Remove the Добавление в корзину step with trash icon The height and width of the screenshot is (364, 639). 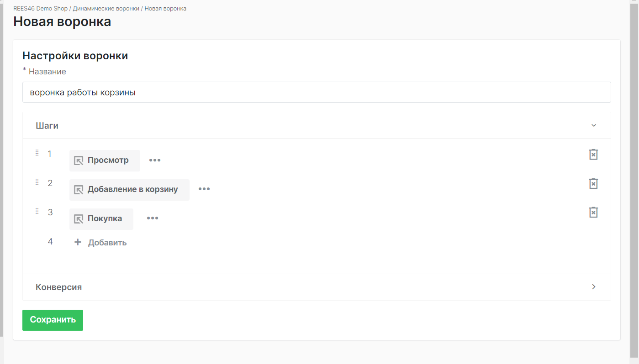(x=593, y=183)
